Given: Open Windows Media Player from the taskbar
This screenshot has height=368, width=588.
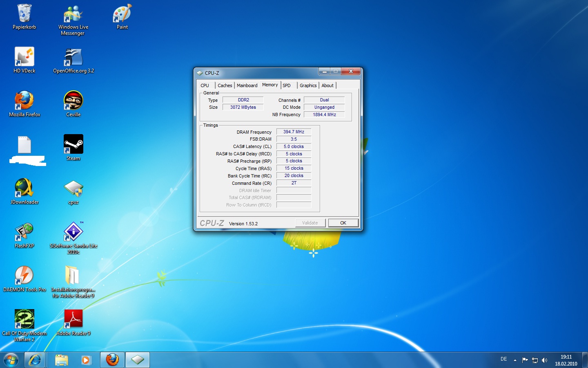Looking at the screenshot, I should point(86,360).
